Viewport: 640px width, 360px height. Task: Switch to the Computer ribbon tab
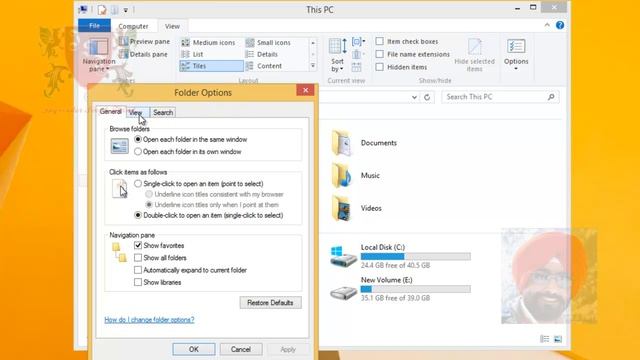pos(133,26)
